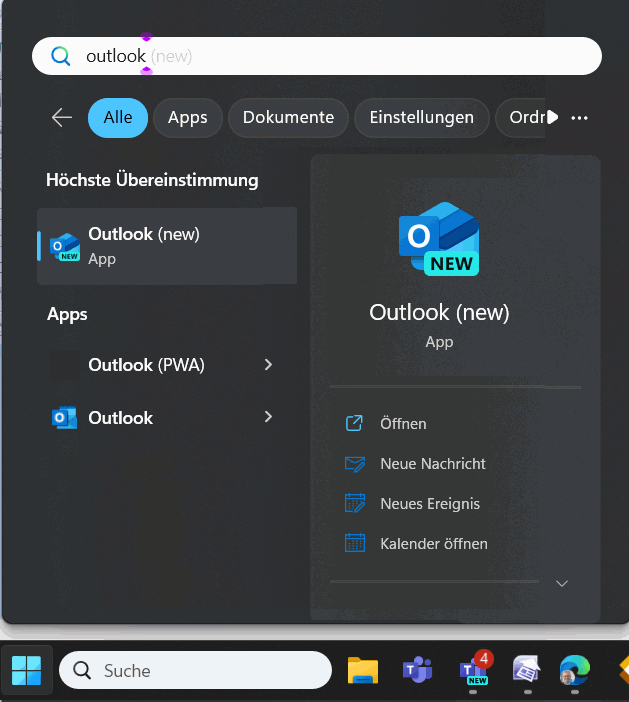This screenshot has height=702, width=629.
Task: Open File Explorer from the taskbar
Action: (363, 670)
